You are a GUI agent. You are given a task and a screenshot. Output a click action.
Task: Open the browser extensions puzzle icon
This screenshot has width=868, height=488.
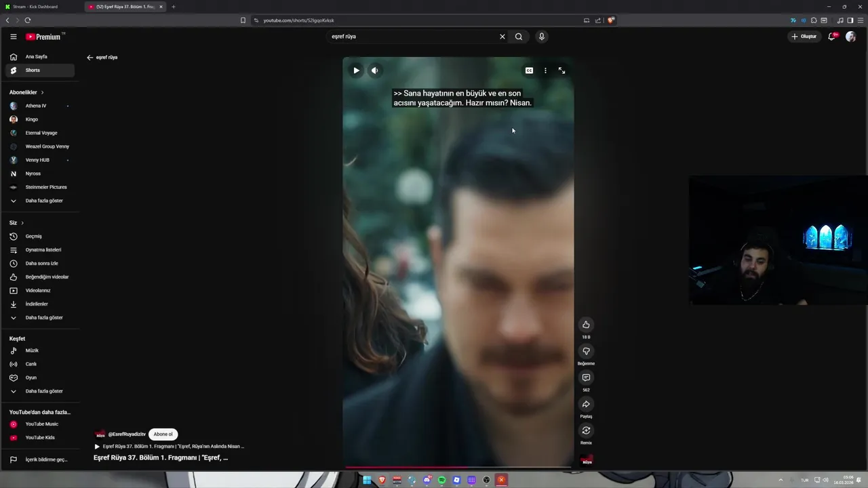tap(814, 20)
